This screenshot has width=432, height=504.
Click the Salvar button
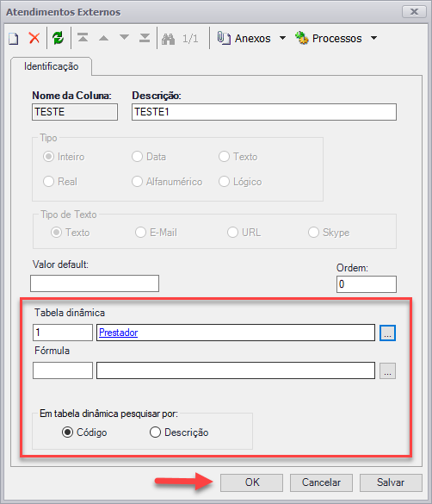tap(391, 482)
